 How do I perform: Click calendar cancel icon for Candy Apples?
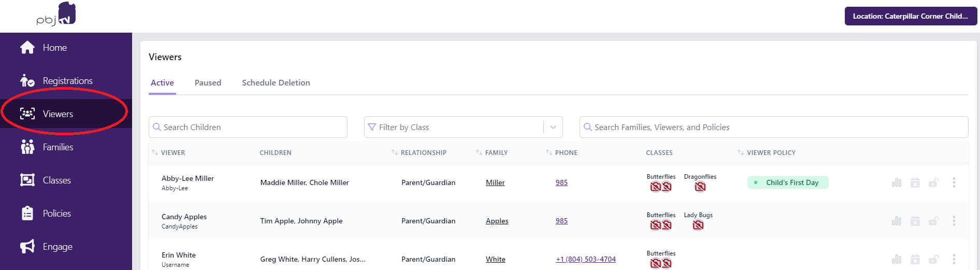point(915,221)
